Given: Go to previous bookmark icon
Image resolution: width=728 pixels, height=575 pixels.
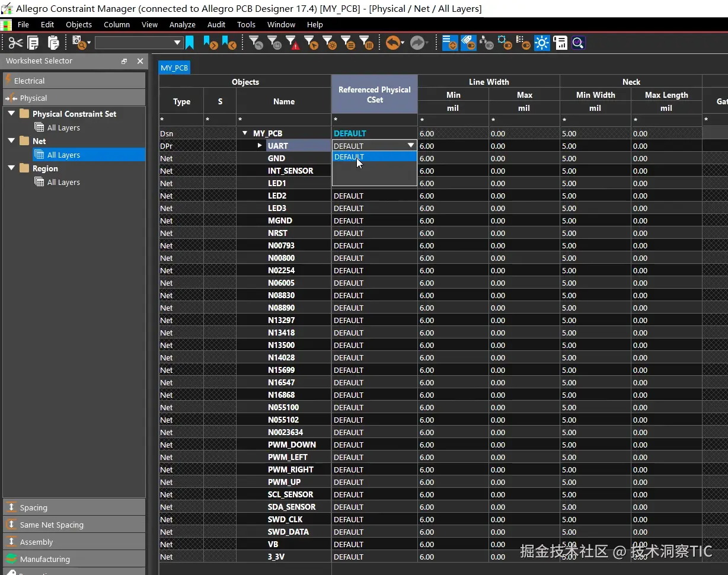Looking at the screenshot, I should pos(229,43).
